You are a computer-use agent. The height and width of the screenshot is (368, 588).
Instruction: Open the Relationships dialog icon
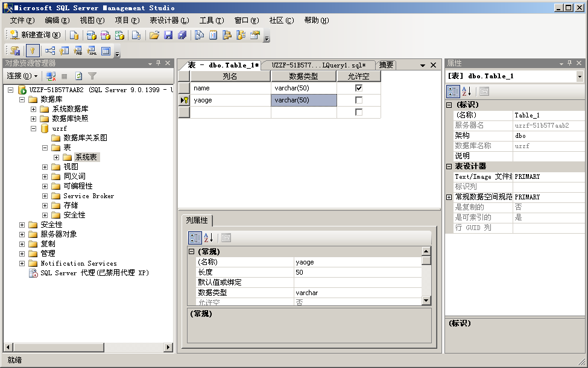[50, 51]
